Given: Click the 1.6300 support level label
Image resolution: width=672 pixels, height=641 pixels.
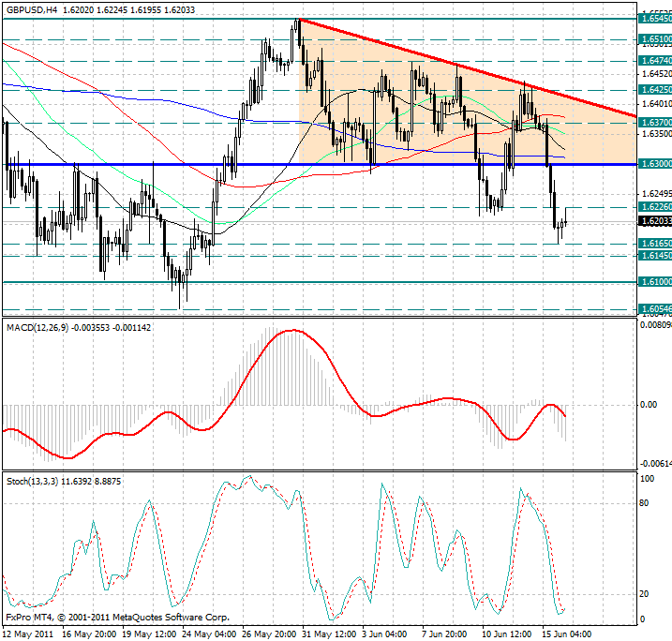Looking at the screenshot, I should 655,164.
